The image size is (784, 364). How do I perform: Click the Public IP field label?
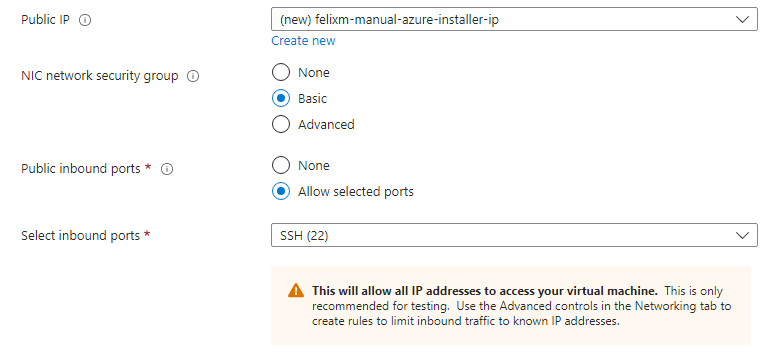[46, 20]
